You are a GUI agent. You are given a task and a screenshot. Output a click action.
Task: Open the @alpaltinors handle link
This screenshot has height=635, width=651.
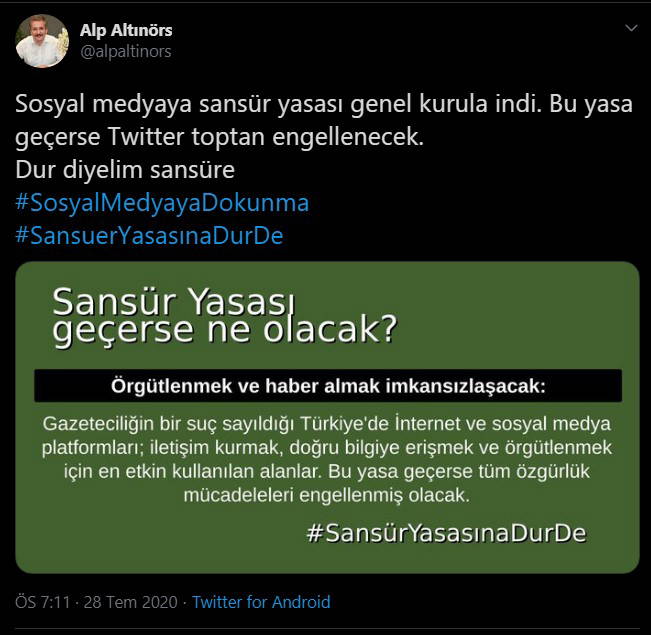[x=126, y=51]
